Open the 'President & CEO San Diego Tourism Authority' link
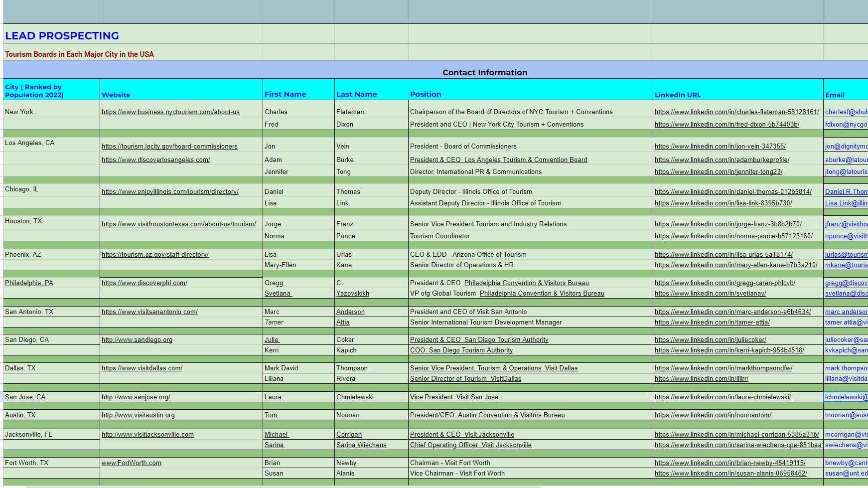868x488 pixels. pos(479,340)
